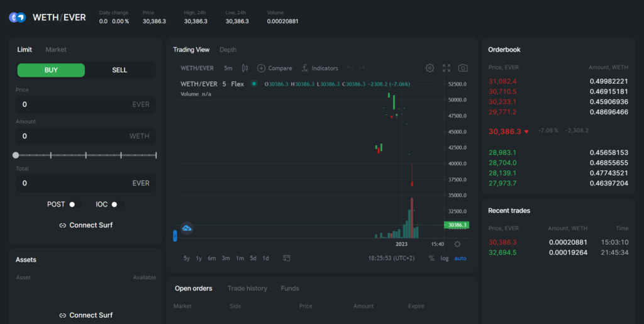Image resolution: width=644 pixels, height=324 pixels.
Task: Open the timezone menu showing UTC+2
Action: 391,259
